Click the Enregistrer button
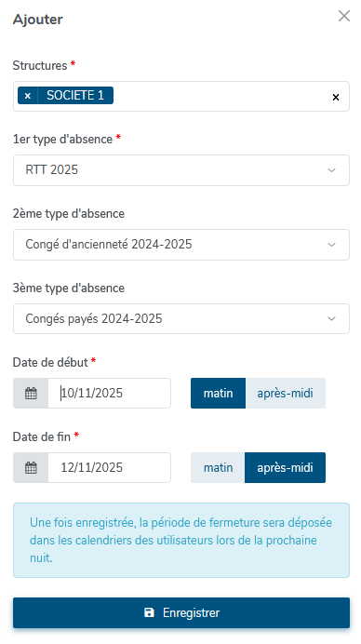The width and height of the screenshot is (361, 644). [181, 612]
